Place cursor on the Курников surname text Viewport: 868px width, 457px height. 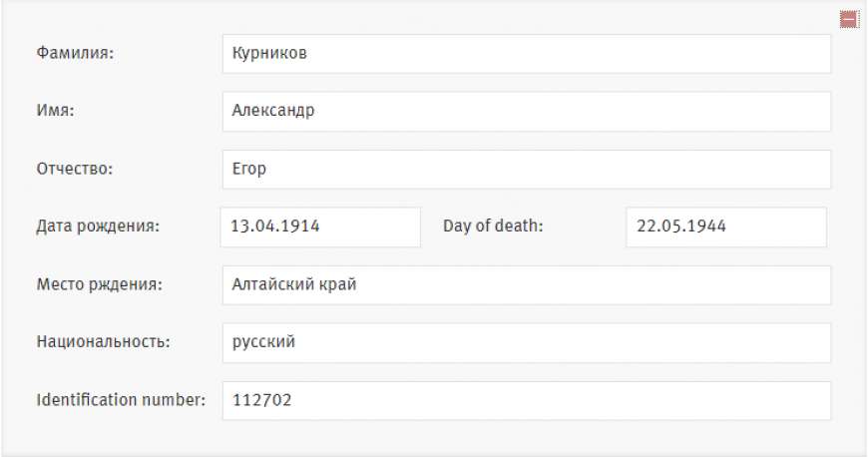pos(269,53)
